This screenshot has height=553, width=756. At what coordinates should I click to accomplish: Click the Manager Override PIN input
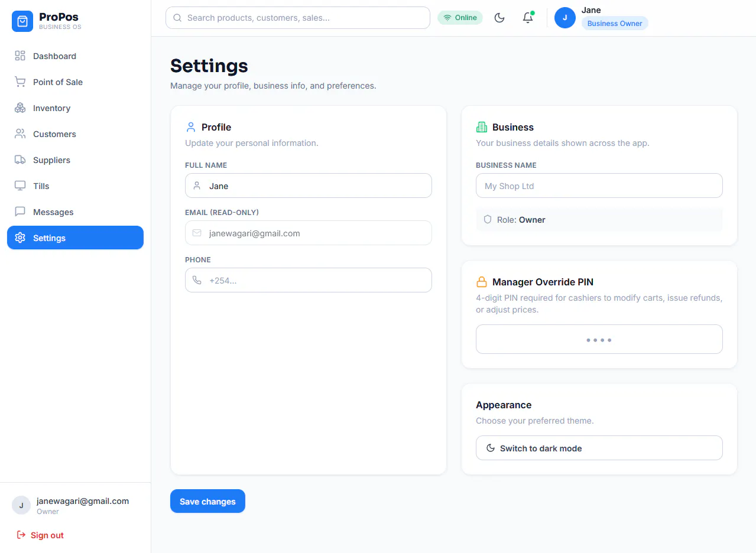click(599, 339)
